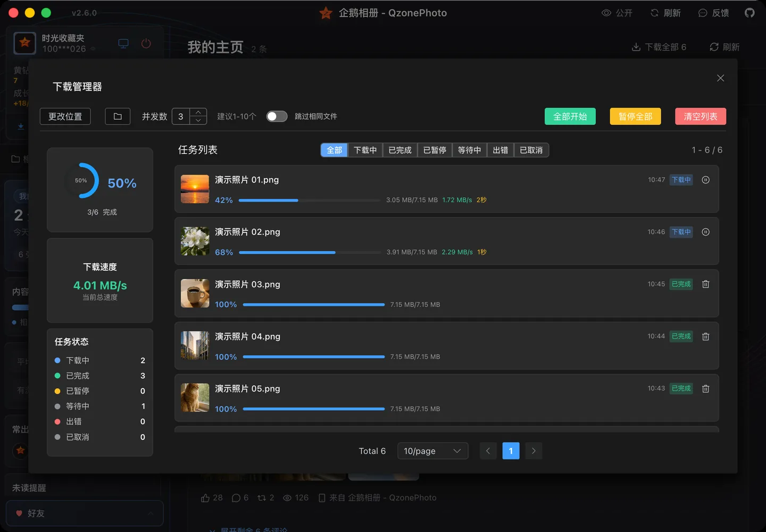Open the GitHub icon in title bar
The image size is (766, 532).
point(750,13)
